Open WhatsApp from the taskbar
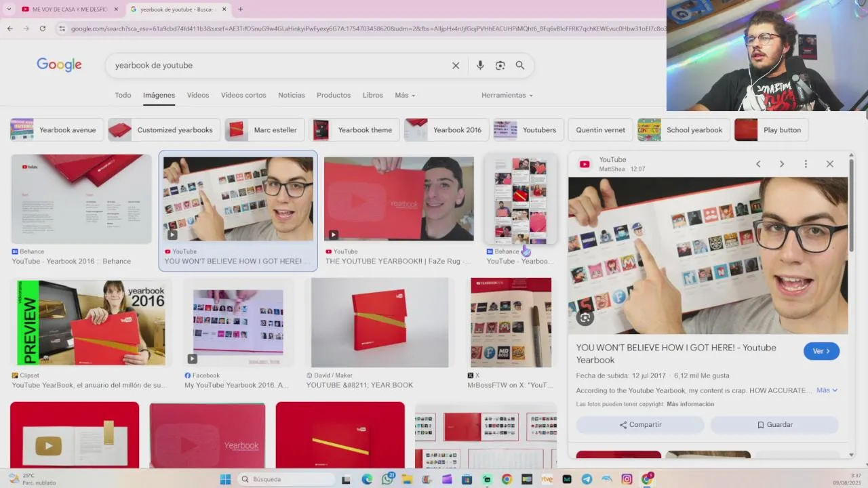Image resolution: width=868 pixels, height=488 pixels. pos(387,479)
